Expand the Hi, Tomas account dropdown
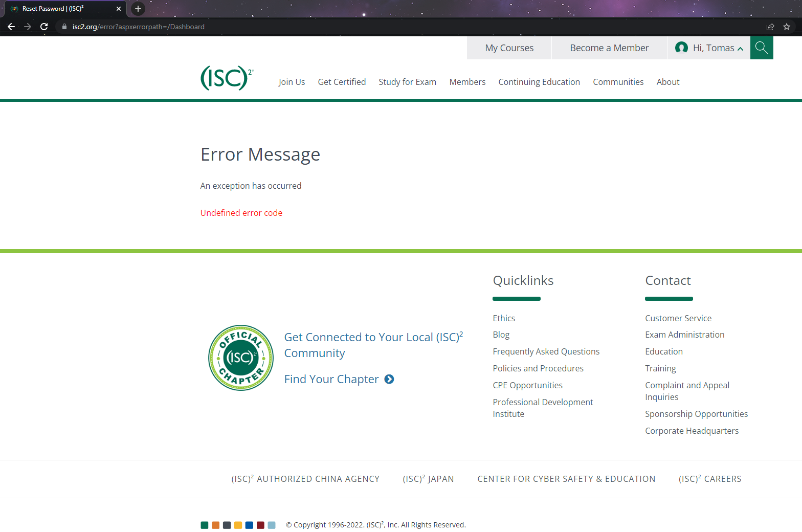 pyautogui.click(x=709, y=48)
